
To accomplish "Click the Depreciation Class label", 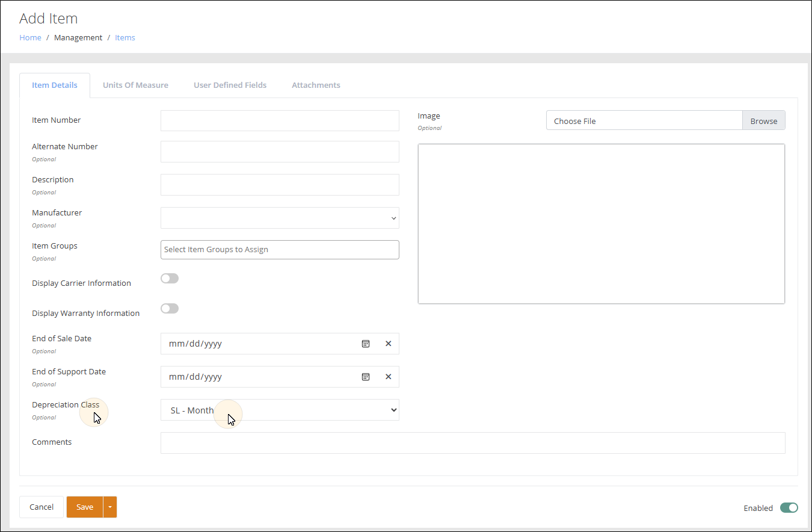I will pyautogui.click(x=66, y=404).
